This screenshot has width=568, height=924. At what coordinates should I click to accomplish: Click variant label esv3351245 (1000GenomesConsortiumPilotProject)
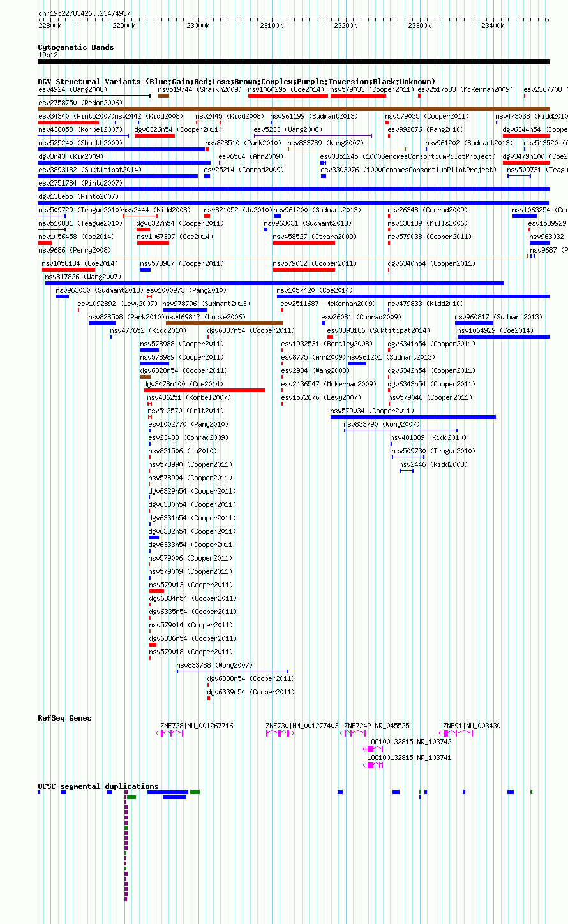click(408, 156)
